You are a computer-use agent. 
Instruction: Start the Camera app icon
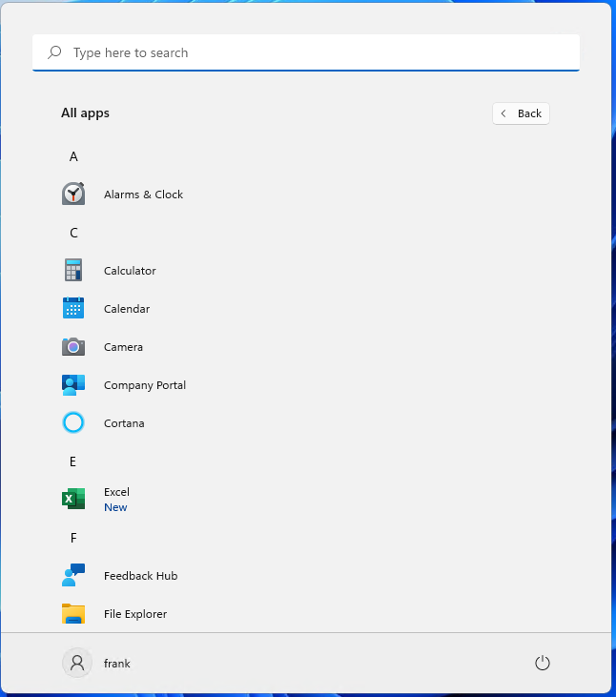[73, 346]
